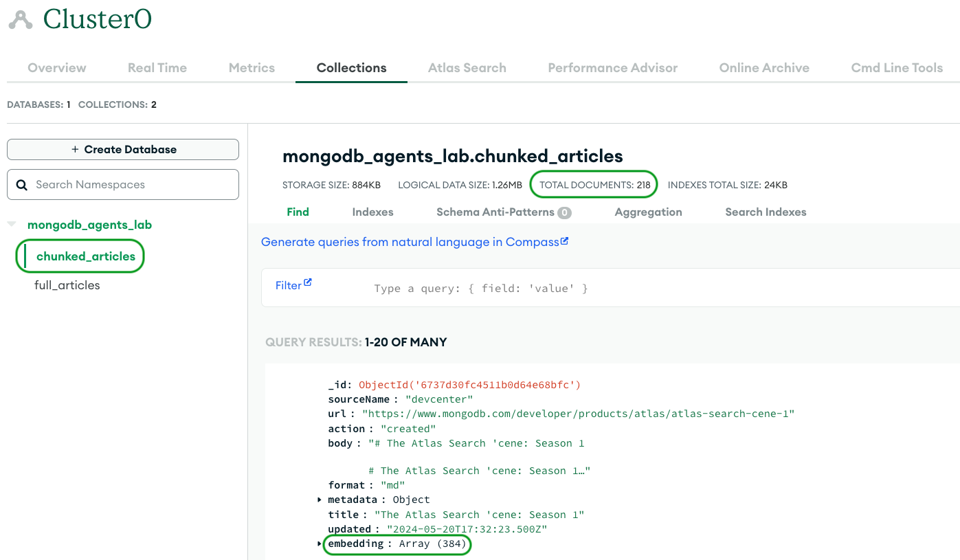Click the Cluster0 cluster icon
The width and height of the screenshot is (960, 560).
pyautogui.click(x=21, y=20)
